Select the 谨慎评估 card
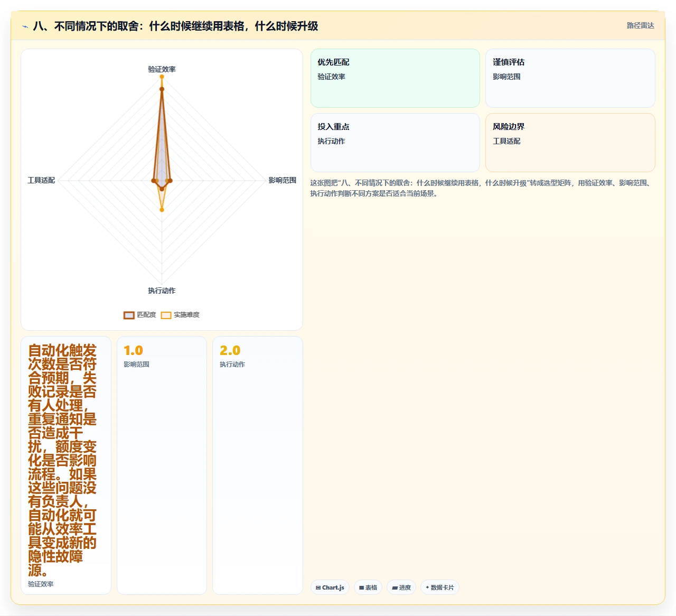This screenshot has width=676, height=616. (x=570, y=78)
